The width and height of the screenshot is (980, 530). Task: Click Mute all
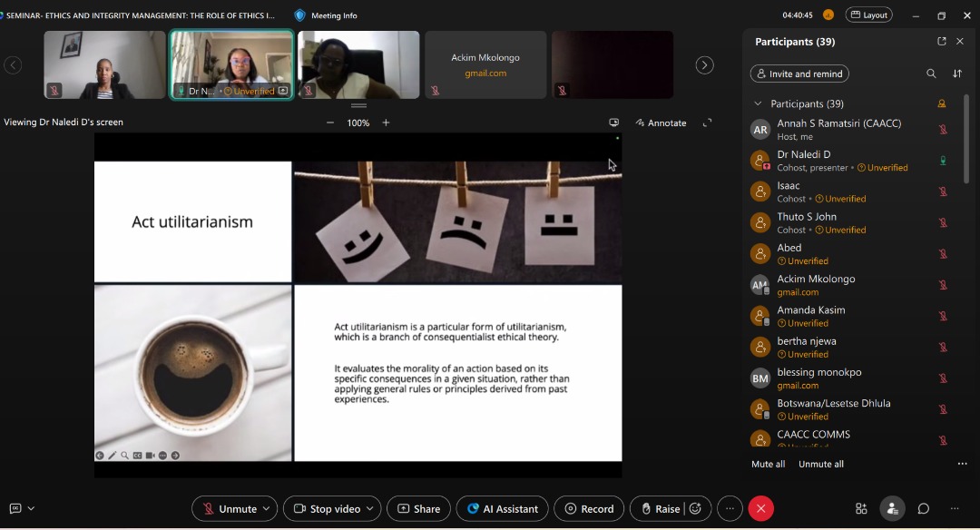coord(768,464)
